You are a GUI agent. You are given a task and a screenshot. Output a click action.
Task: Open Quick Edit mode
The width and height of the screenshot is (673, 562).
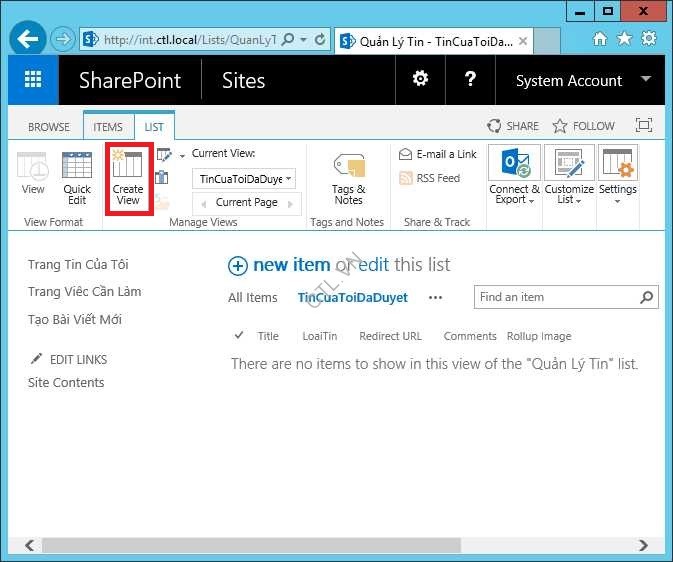pyautogui.click(x=77, y=178)
